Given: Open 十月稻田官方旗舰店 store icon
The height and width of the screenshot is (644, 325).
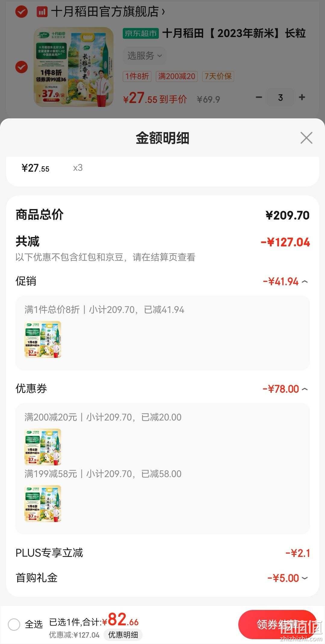Looking at the screenshot, I should point(42,12).
